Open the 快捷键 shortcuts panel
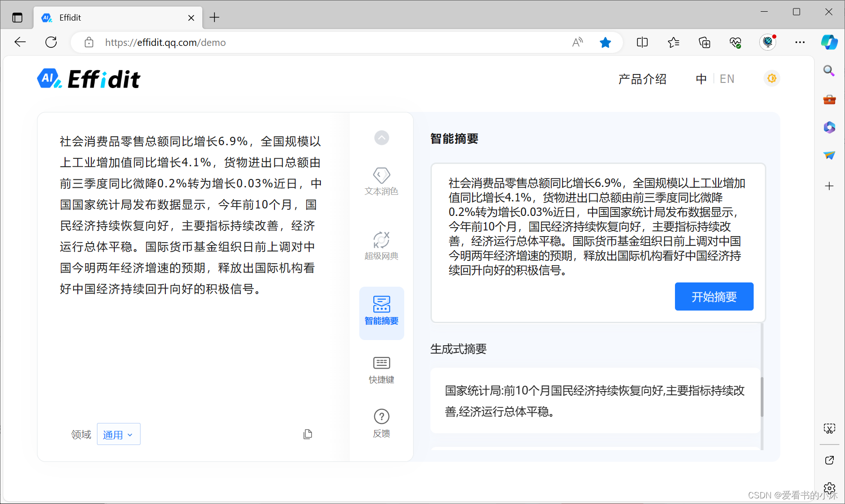The height and width of the screenshot is (504, 845). (x=381, y=370)
